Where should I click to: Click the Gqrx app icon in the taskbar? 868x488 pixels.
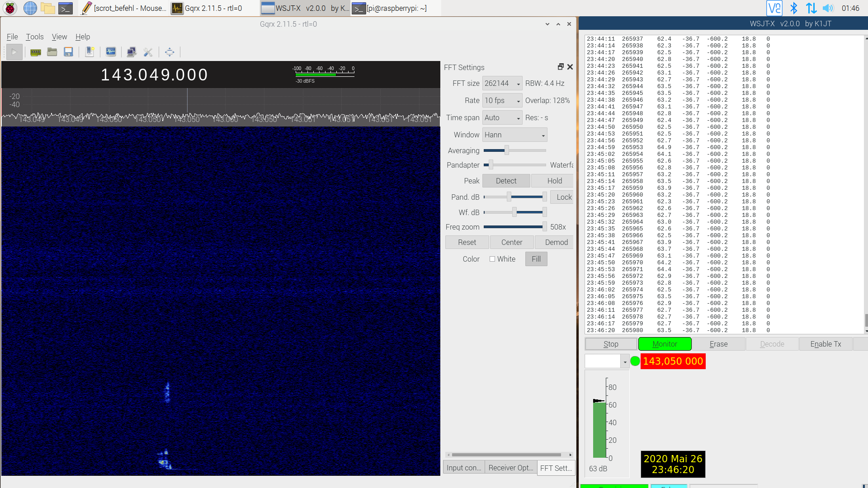(177, 8)
